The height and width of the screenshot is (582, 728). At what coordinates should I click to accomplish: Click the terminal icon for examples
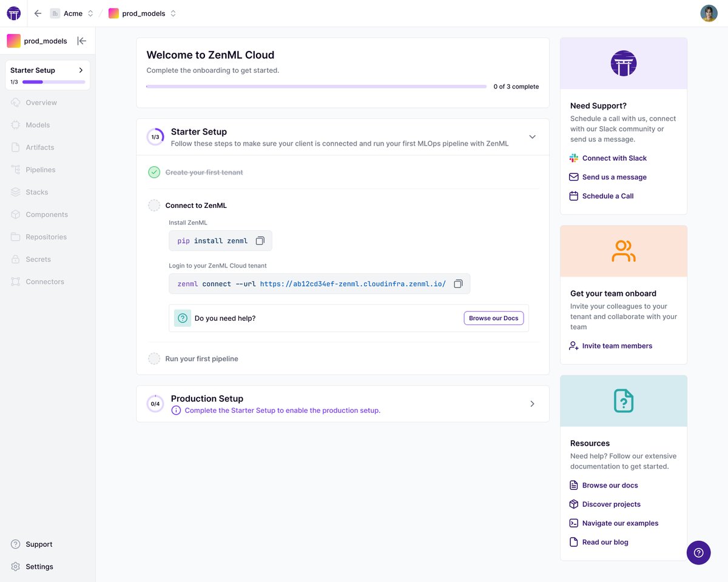click(574, 523)
